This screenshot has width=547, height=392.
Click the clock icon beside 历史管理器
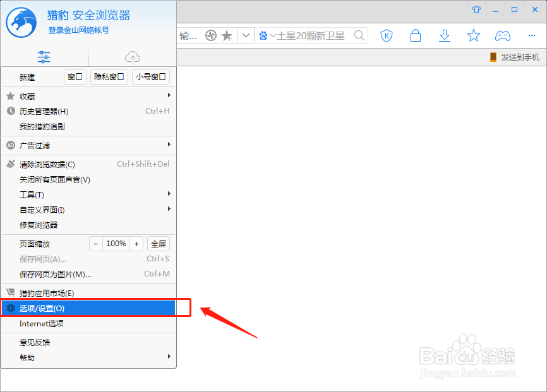[11, 111]
